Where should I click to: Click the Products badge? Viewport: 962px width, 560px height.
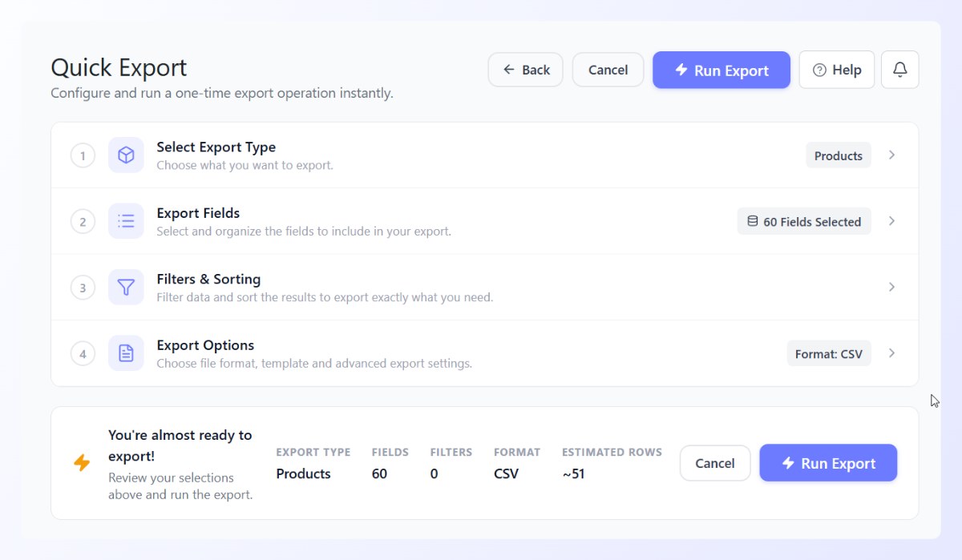pos(839,155)
